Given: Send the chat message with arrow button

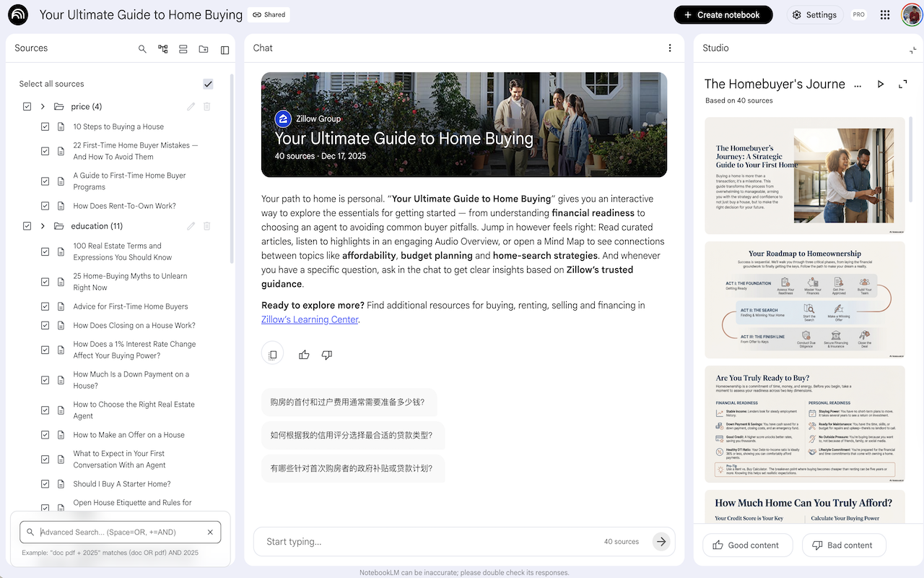Looking at the screenshot, I should 661,541.
